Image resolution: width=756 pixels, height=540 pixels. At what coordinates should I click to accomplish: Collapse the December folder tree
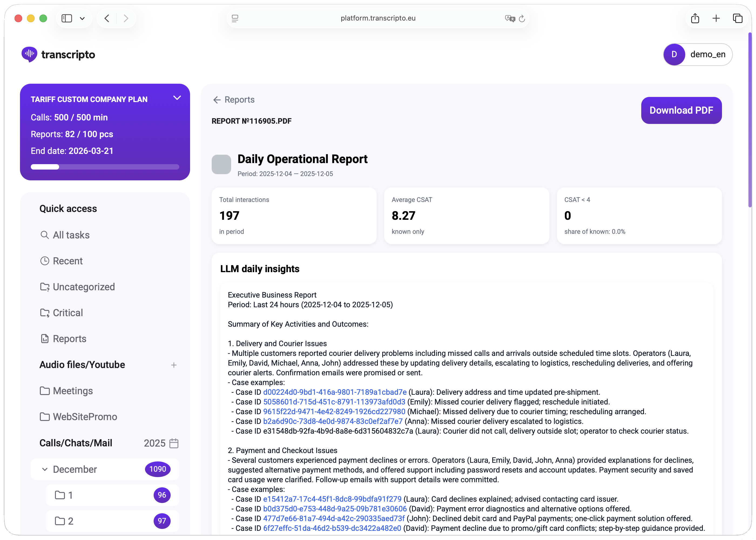click(x=45, y=469)
